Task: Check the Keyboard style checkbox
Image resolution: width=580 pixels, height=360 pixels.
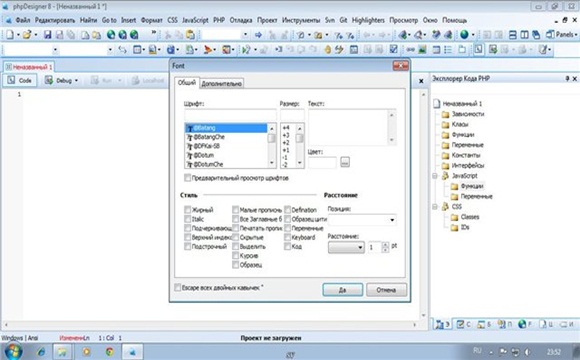Action: [287, 237]
